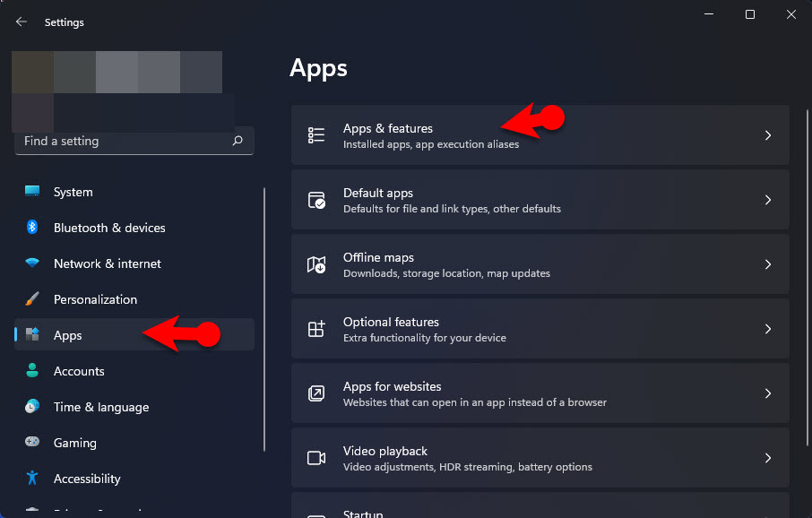Click 'Downloads, storage location, map updates' text
812x518 pixels.
pos(446,273)
